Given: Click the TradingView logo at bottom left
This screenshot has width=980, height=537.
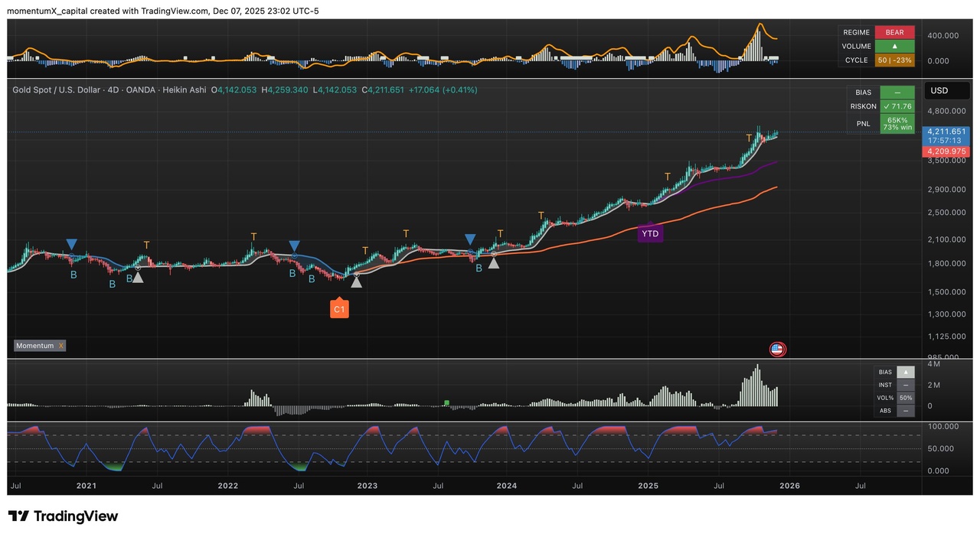Looking at the screenshot, I should 63,516.
